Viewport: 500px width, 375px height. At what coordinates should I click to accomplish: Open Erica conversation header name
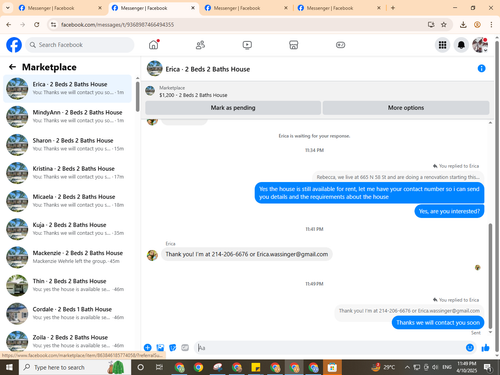(x=208, y=69)
